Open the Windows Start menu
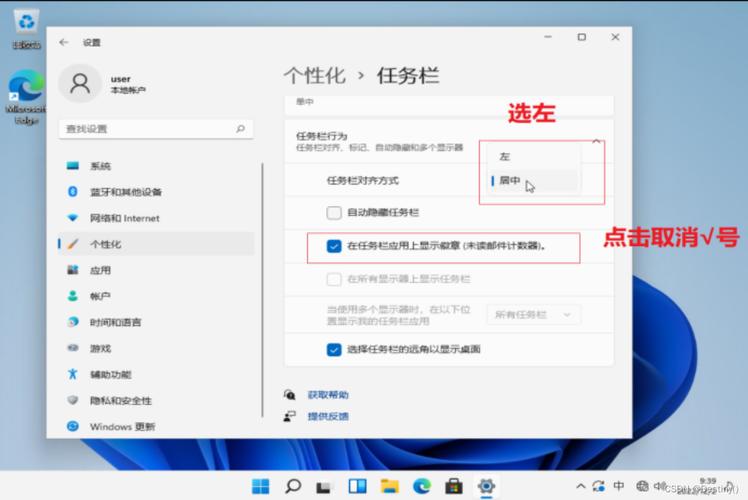Image resolution: width=748 pixels, height=500 pixels. click(260, 486)
